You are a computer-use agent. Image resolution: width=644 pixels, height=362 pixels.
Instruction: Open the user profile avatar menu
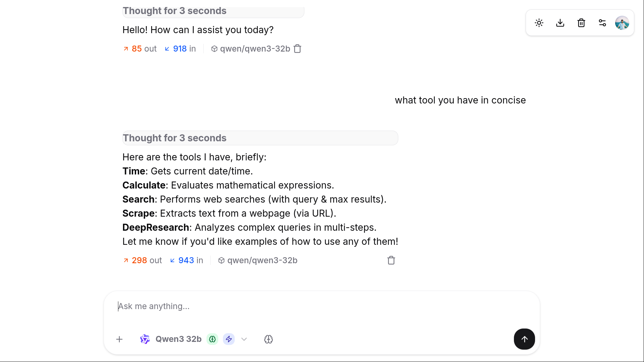coord(622,23)
